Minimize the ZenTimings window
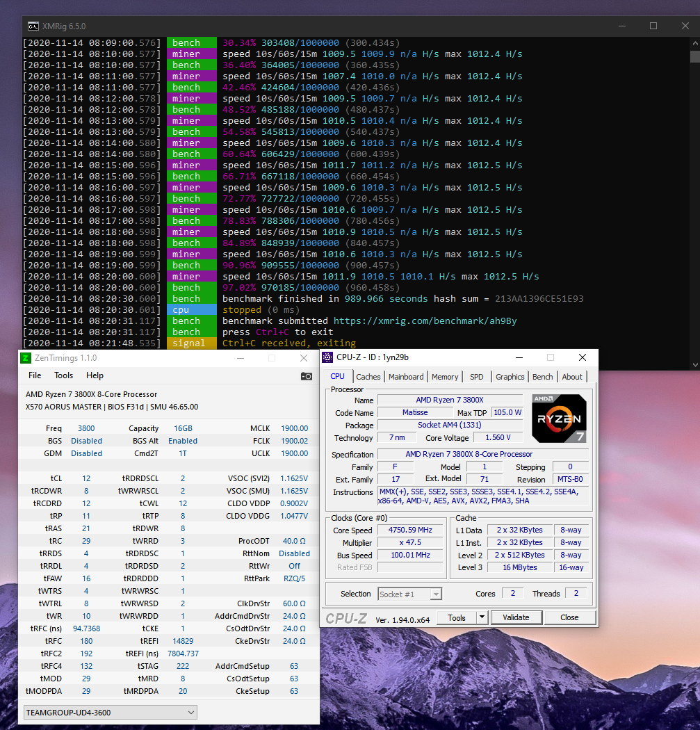Viewport: 700px width, 730px height. click(x=241, y=358)
